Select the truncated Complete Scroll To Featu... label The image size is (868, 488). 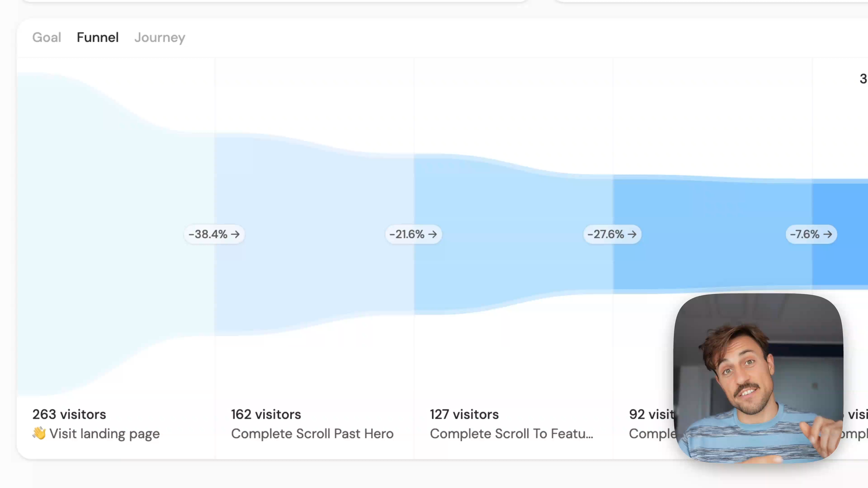coord(511,434)
